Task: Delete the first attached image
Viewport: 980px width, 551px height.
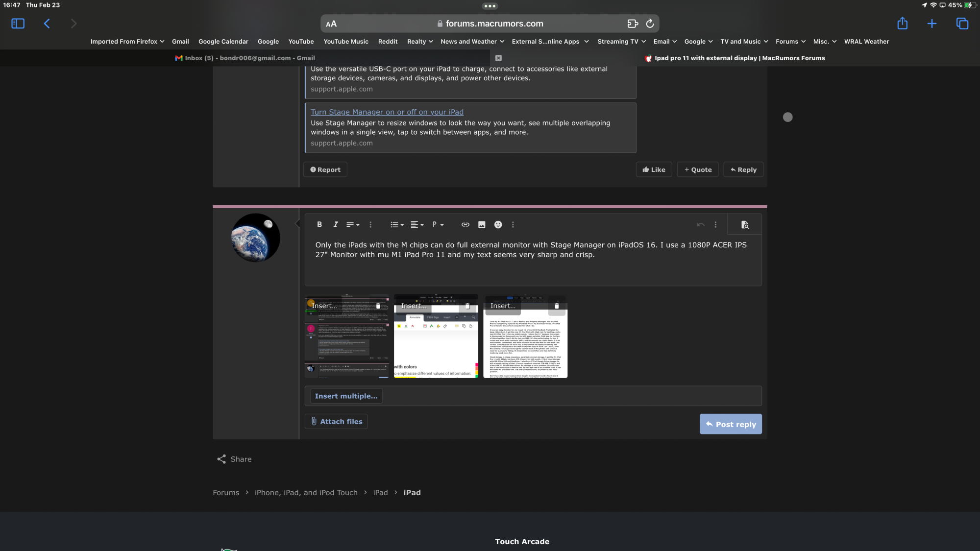Action: [378, 306]
